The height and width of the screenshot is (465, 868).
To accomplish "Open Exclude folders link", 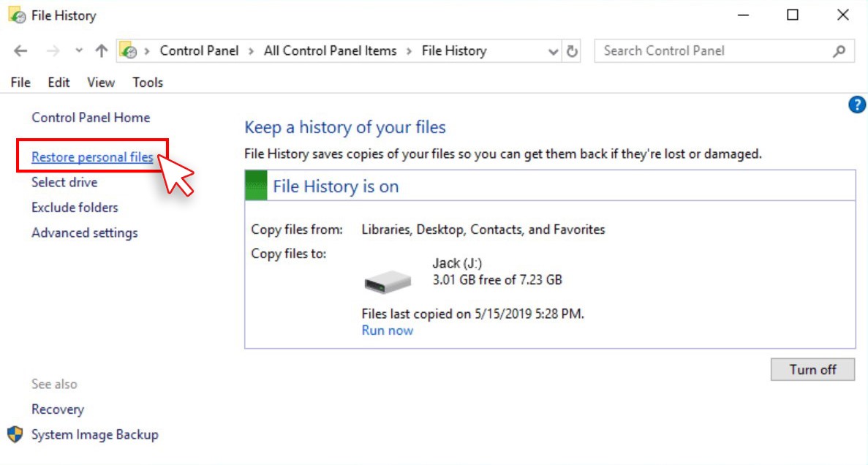I will pos(75,208).
